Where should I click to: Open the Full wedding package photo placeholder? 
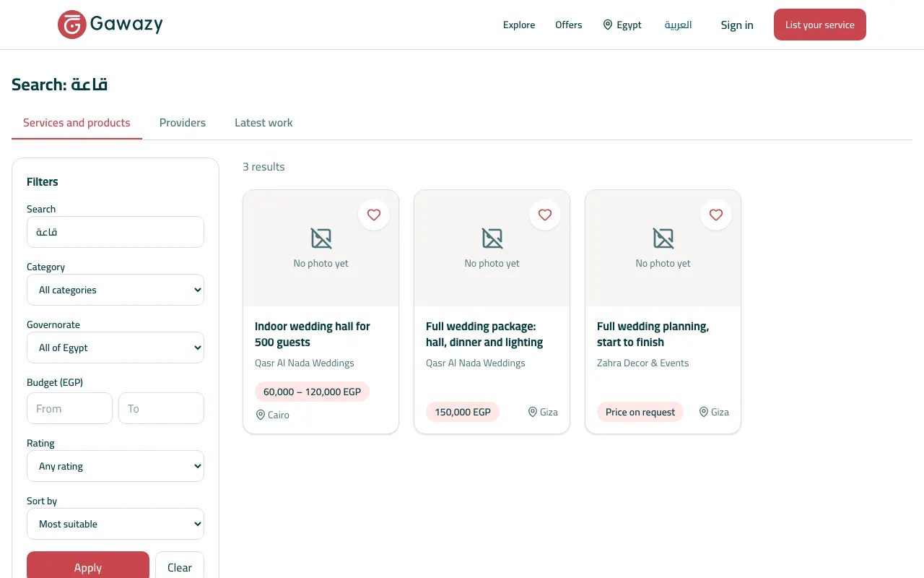coord(492,248)
